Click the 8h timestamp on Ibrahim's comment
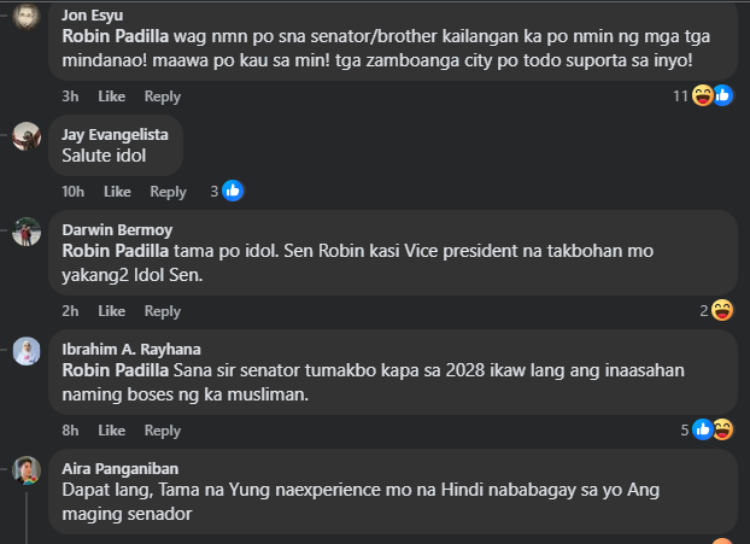 [71, 430]
